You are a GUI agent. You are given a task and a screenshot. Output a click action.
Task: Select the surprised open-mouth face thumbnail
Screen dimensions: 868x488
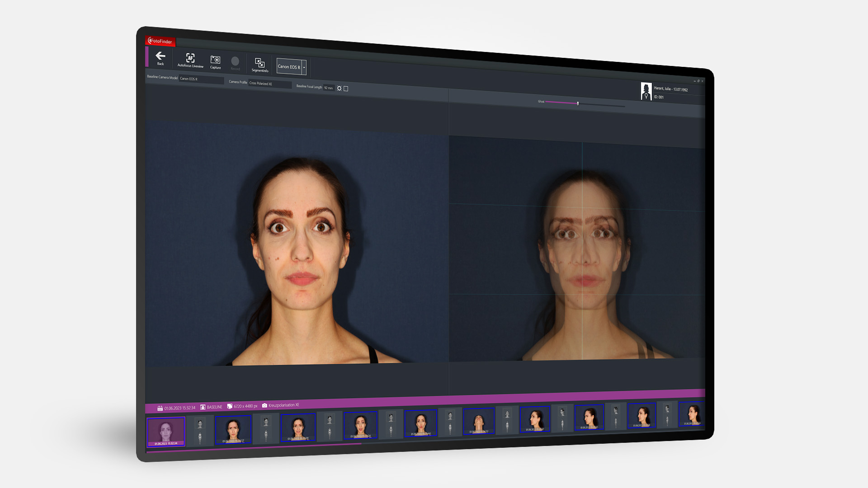[360, 425]
